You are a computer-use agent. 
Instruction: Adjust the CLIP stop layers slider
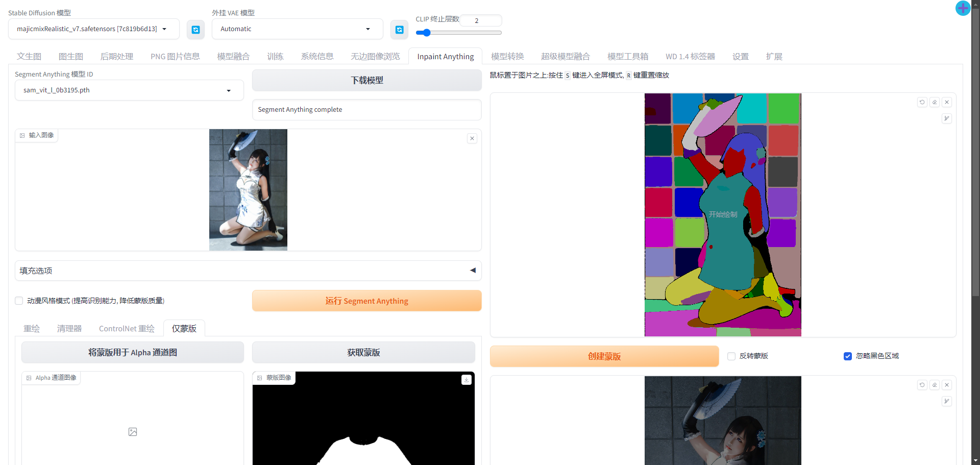(x=427, y=33)
